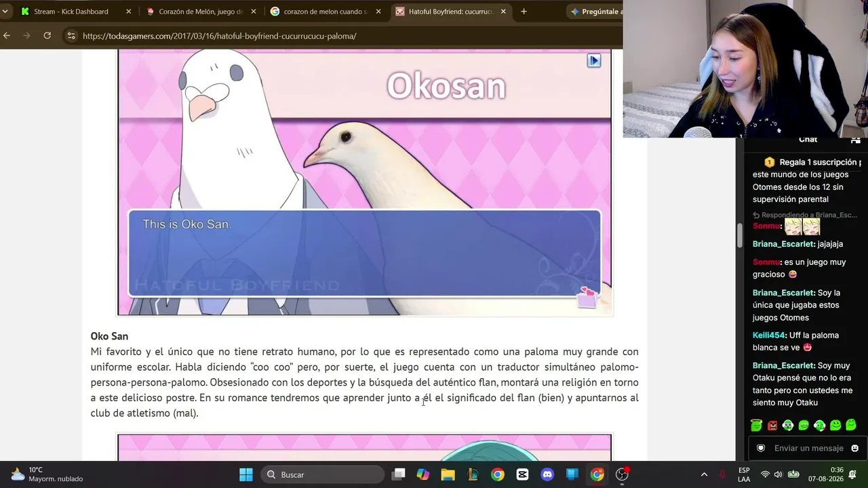Close the Stream - Kick Dashboard tab
This screenshot has width=868, height=488.
pos(129,12)
